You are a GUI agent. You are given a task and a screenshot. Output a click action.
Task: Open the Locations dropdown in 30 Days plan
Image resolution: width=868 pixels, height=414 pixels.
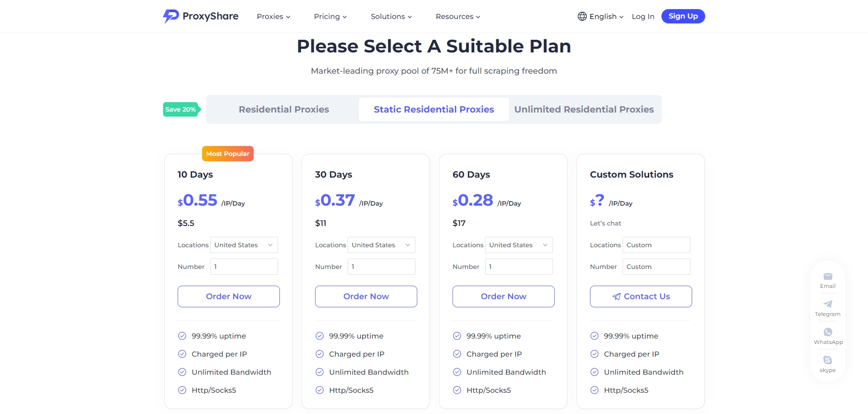point(381,245)
